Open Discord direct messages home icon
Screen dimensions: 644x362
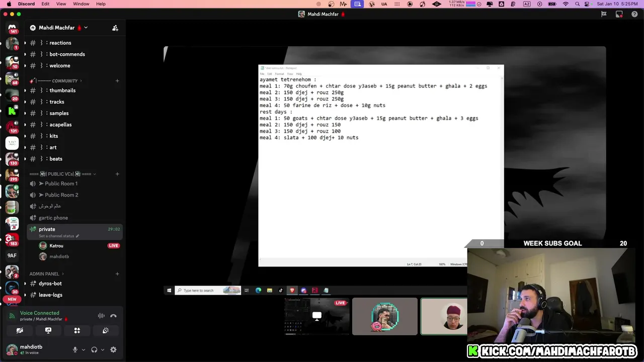click(12, 28)
